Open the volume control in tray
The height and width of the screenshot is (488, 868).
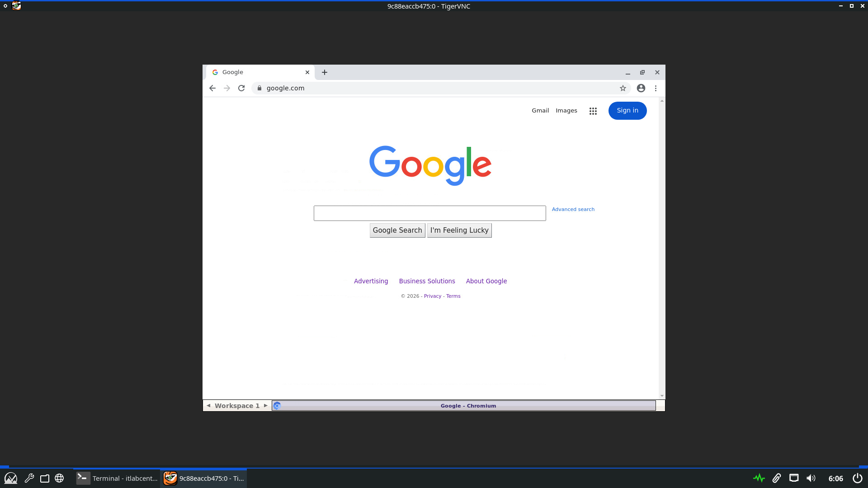coord(811,478)
